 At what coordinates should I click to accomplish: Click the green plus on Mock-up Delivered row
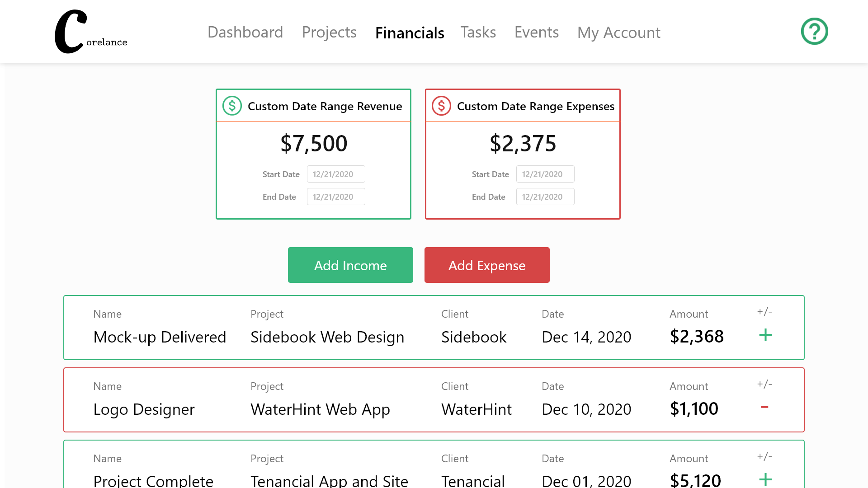coord(765,335)
